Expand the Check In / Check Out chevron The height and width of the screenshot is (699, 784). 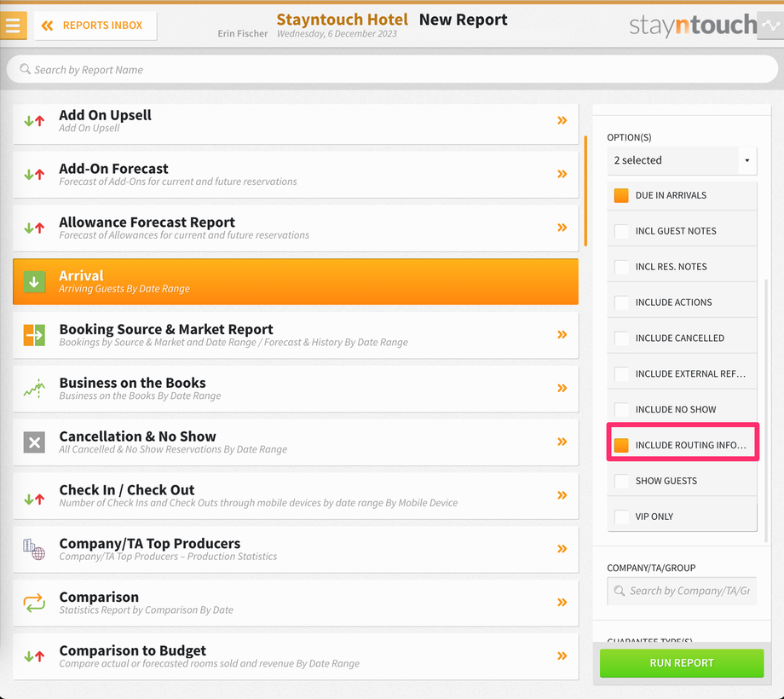tap(562, 495)
